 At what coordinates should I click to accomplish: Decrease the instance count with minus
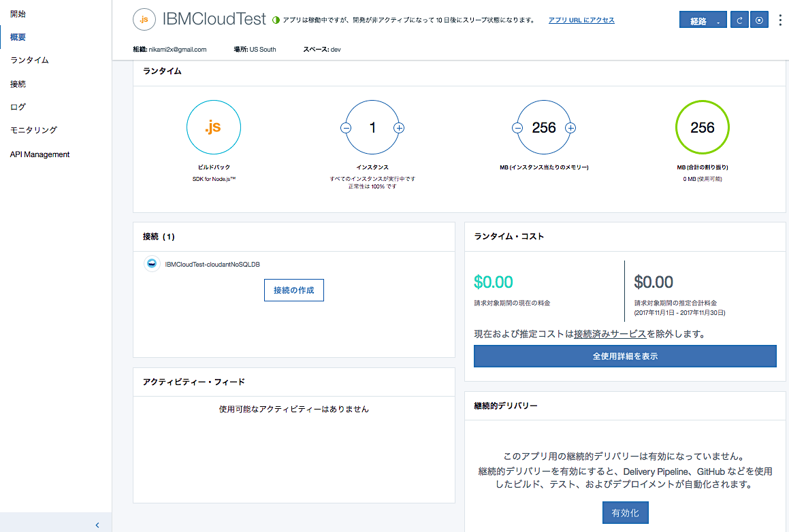[346, 128]
